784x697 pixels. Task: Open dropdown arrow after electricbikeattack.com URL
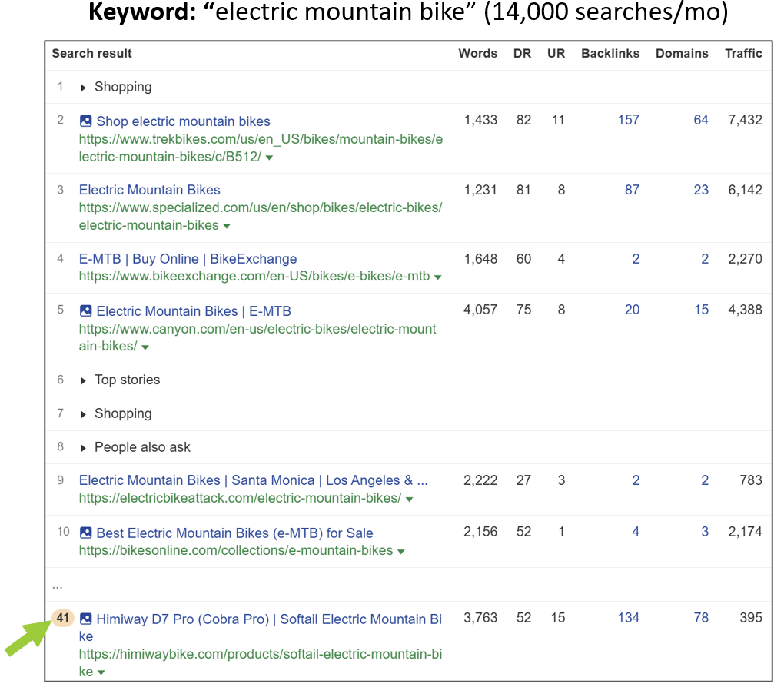coord(409,499)
